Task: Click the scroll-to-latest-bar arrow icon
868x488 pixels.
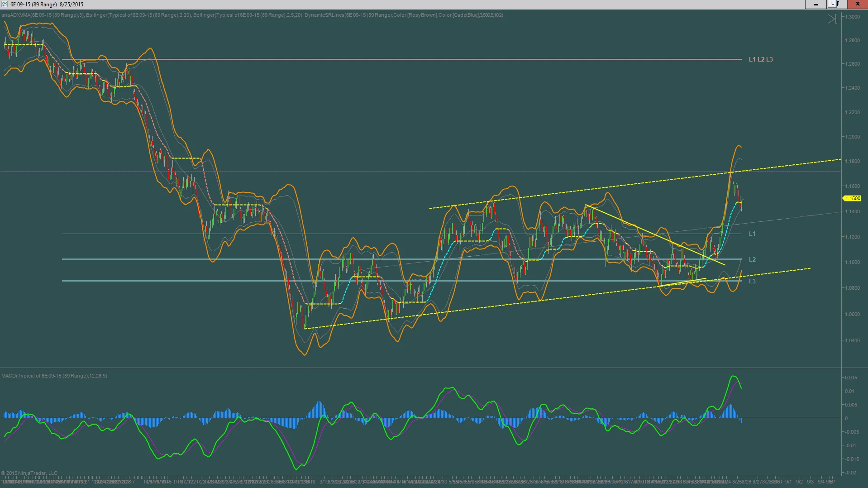Action: 832,19
